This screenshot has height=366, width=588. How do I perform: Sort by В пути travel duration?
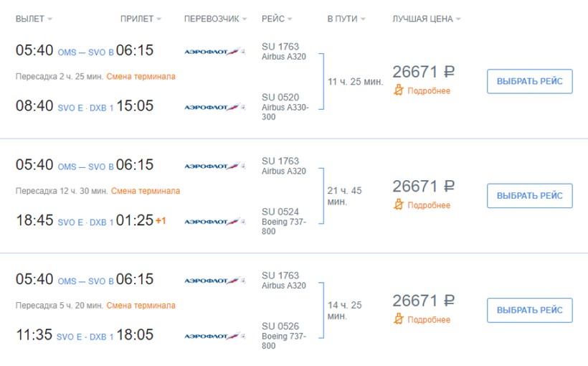click(x=346, y=19)
